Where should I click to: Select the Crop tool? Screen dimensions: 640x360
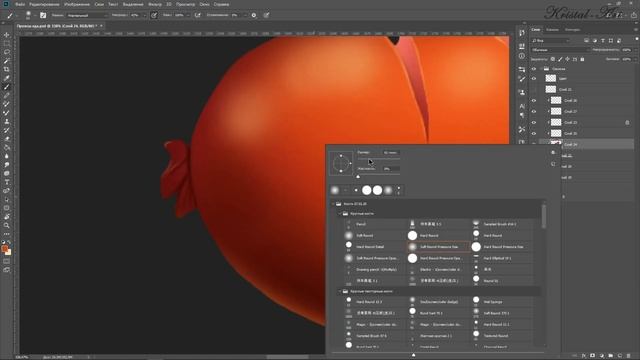pos(7,69)
